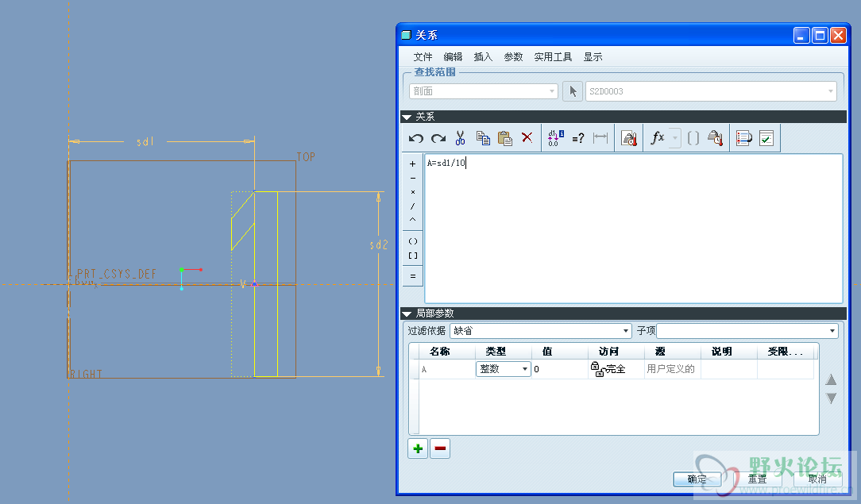Screen dimensions: 861x504
Task: Undo the last relation edit
Action: point(415,138)
